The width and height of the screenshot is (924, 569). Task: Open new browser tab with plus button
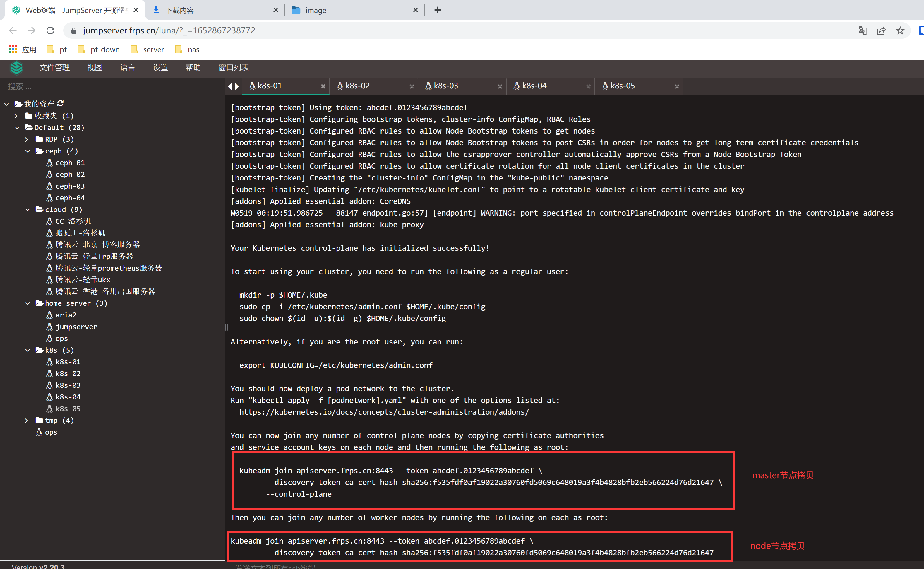(438, 10)
